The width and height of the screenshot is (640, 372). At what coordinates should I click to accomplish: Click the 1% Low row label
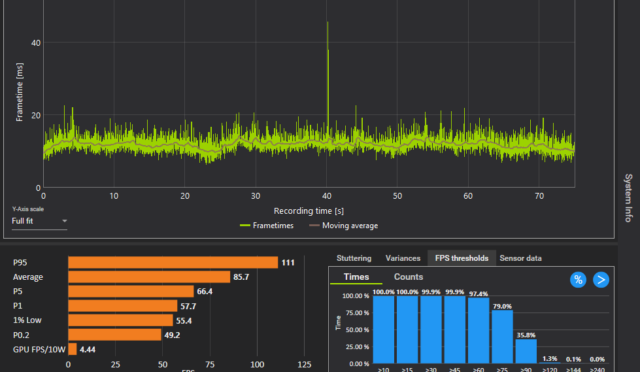(27, 320)
